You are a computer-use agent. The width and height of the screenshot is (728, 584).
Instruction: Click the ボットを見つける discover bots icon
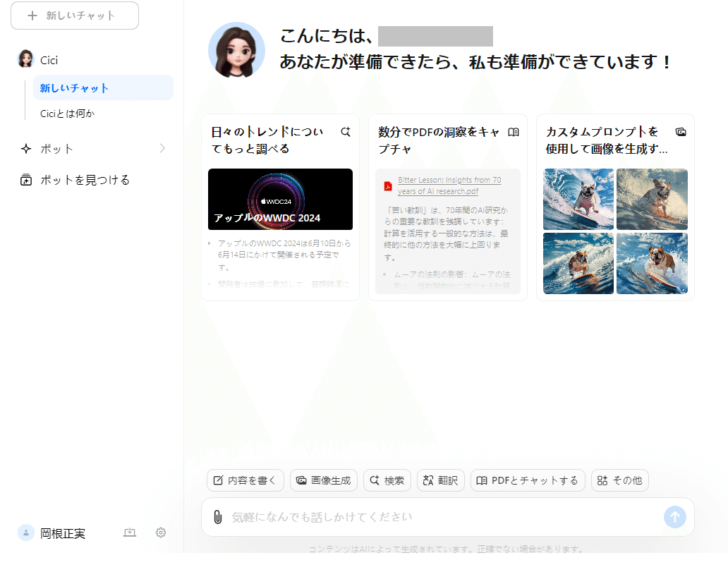tap(25, 180)
